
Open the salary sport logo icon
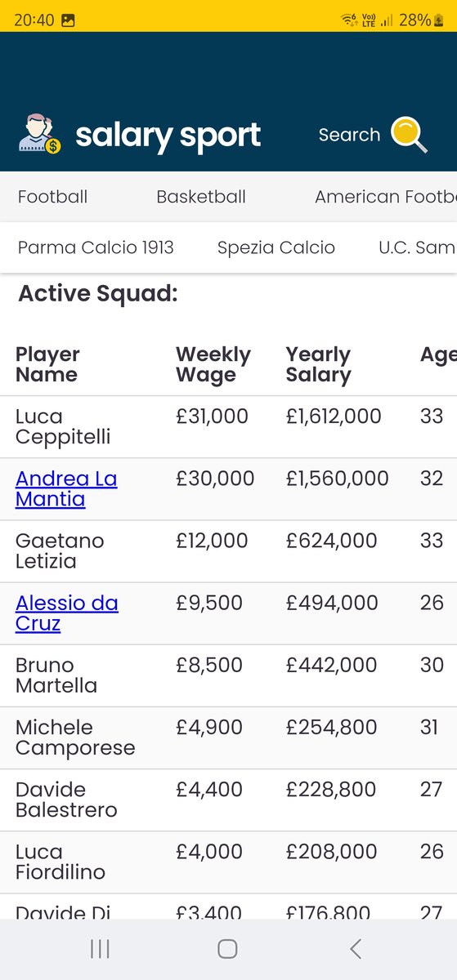point(40,135)
